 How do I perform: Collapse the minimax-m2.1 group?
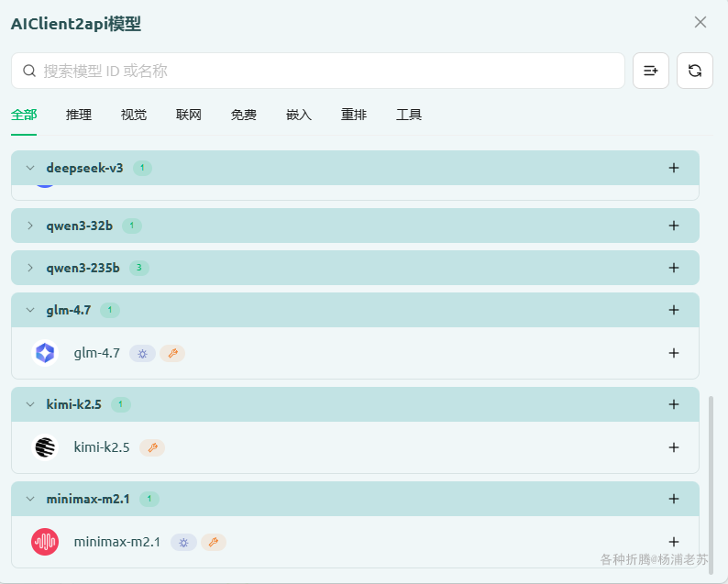pyautogui.click(x=30, y=499)
